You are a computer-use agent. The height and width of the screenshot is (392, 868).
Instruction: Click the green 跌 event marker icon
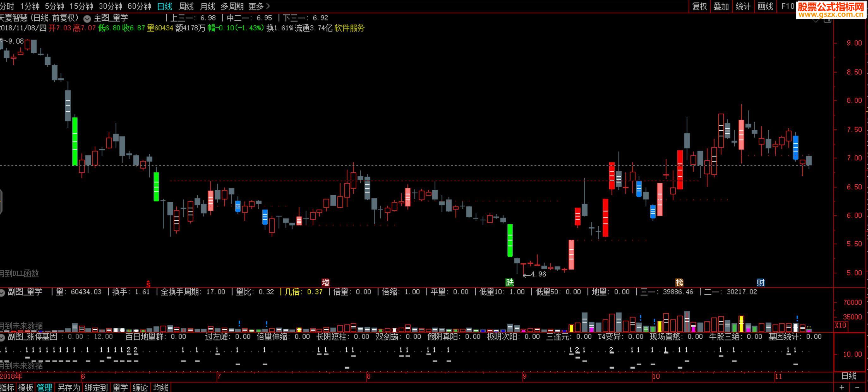509,282
